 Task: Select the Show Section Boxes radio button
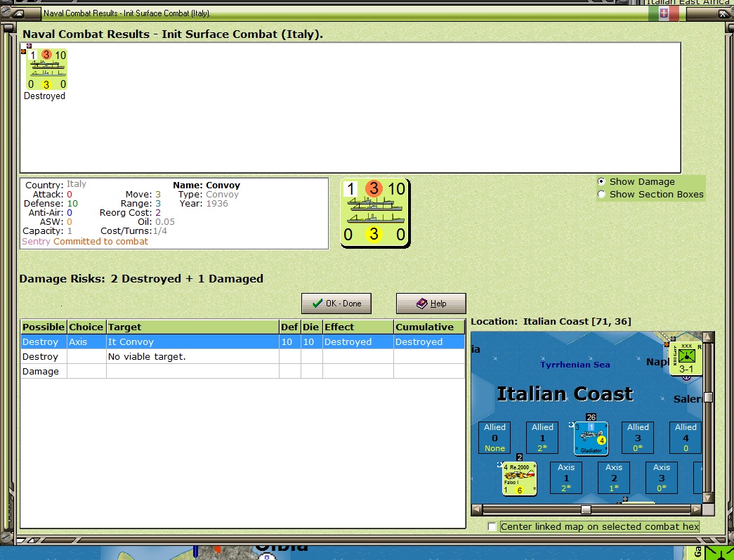[601, 195]
